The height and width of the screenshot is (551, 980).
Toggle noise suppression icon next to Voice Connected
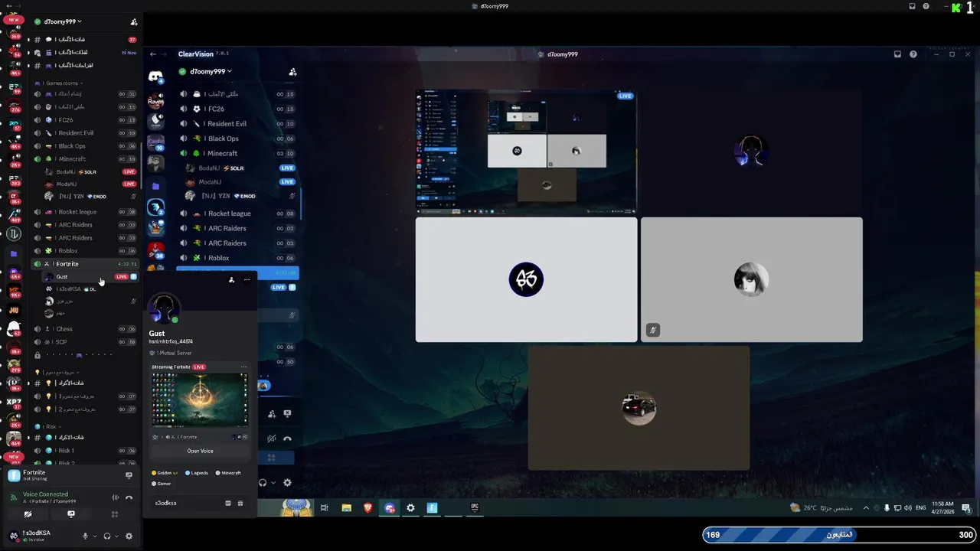[x=116, y=497]
